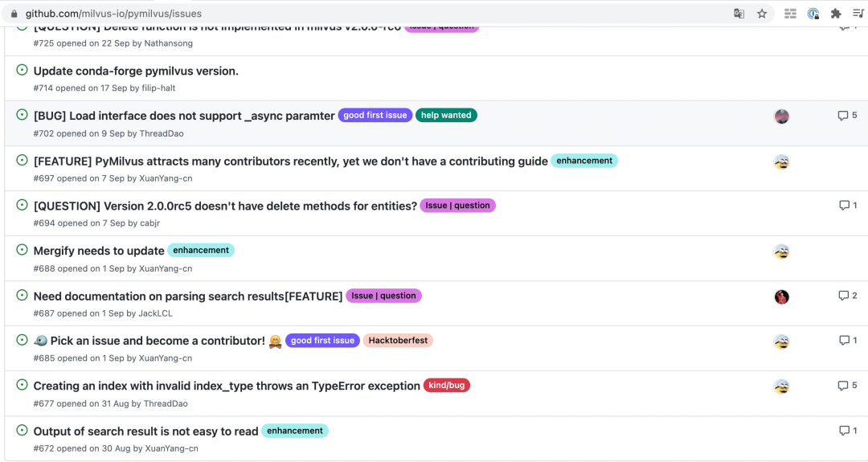Viewport: 868px width, 462px height.
Task: Filter by 'good first issue' label on #702
Action: point(375,116)
